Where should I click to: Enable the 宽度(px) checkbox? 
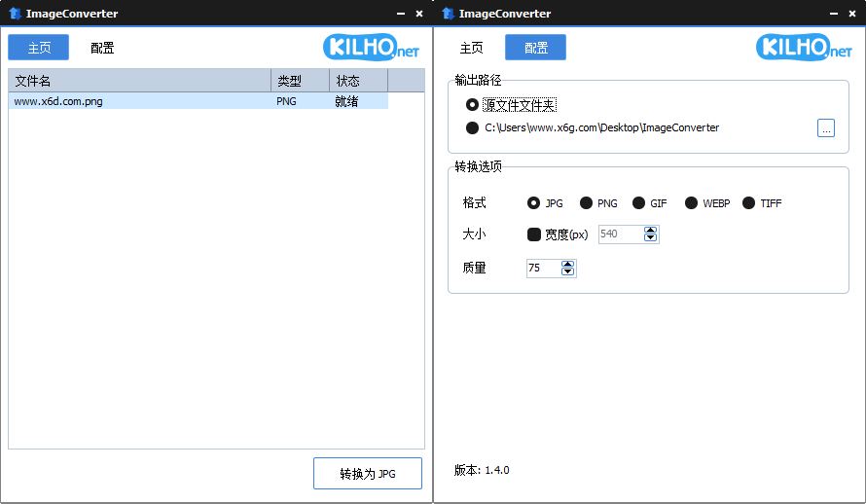534,234
